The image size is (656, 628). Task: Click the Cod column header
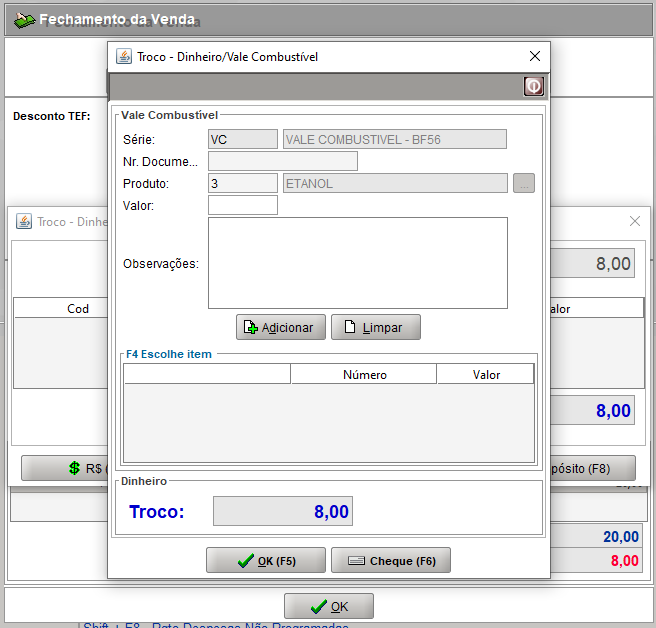[x=78, y=309]
